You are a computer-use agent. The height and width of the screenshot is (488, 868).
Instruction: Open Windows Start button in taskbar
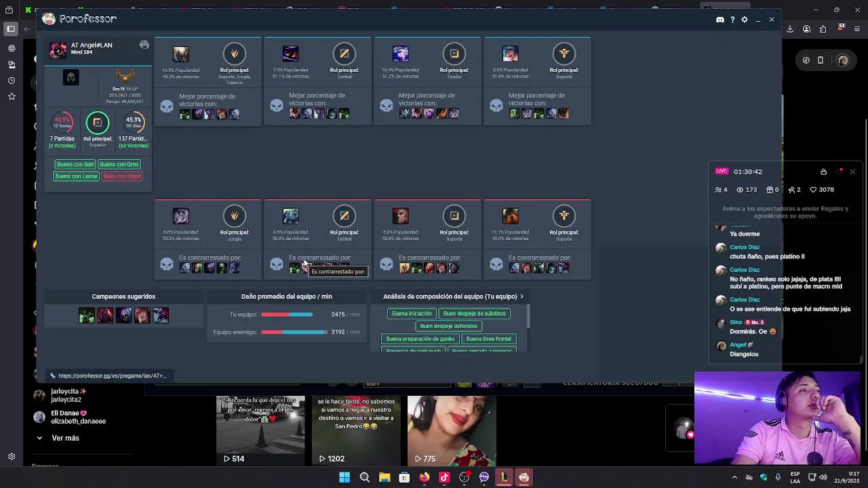coord(344,477)
